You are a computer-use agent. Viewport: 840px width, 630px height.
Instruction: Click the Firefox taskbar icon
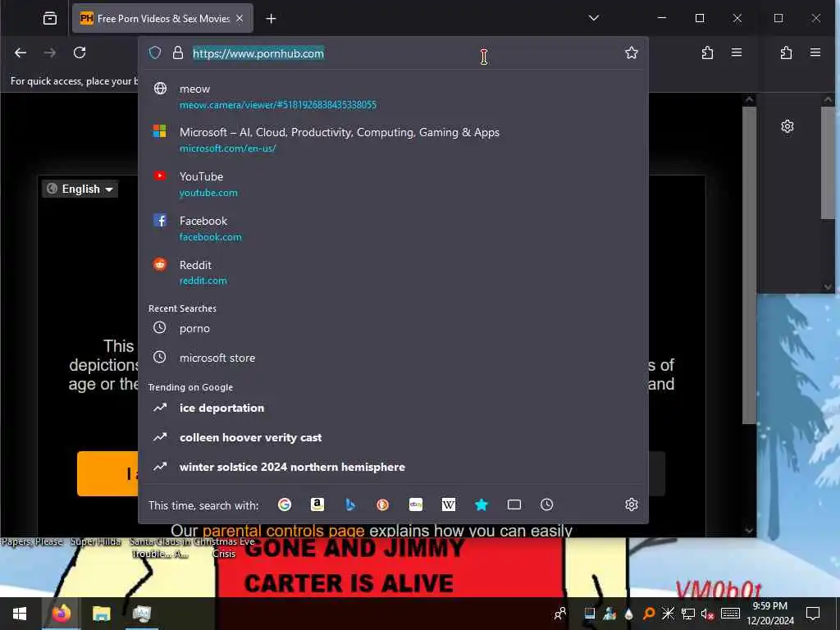click(x=61, y=614)
